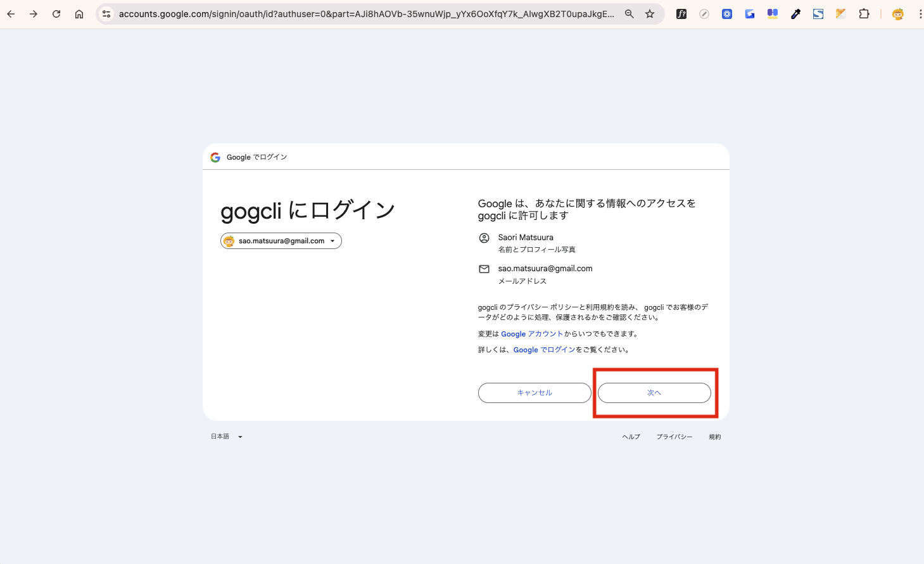This screenshot has width=924, height=564.
Task: Open the blue folded-arrow extension
Action: coord(750,14)
